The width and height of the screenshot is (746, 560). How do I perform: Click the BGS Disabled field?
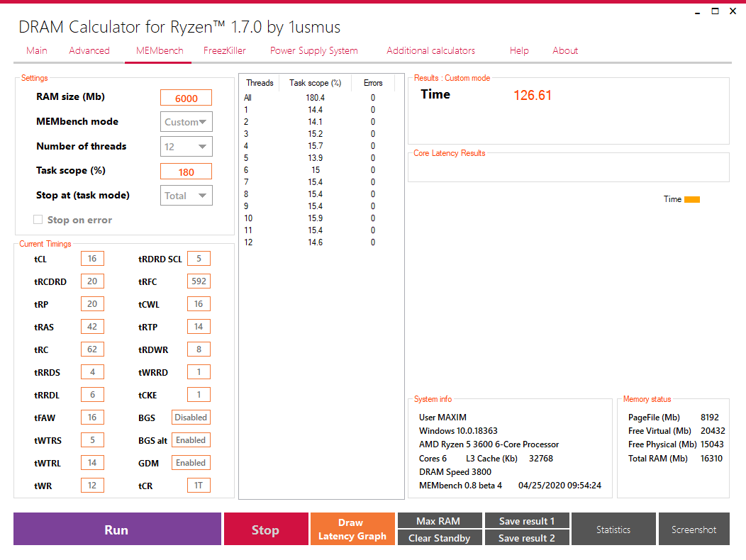pos(191,418)
